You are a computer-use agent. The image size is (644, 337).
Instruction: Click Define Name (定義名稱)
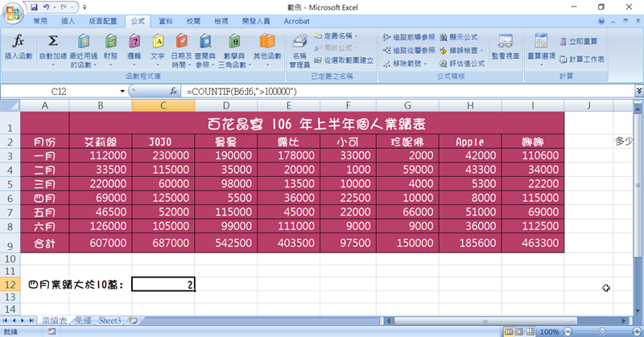(333, 36)
